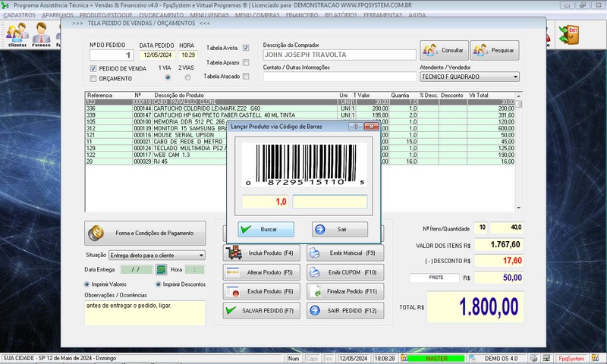Click Consultar buyer button
This screenshot has width=607, height=364.
click(x=444, y=50)
